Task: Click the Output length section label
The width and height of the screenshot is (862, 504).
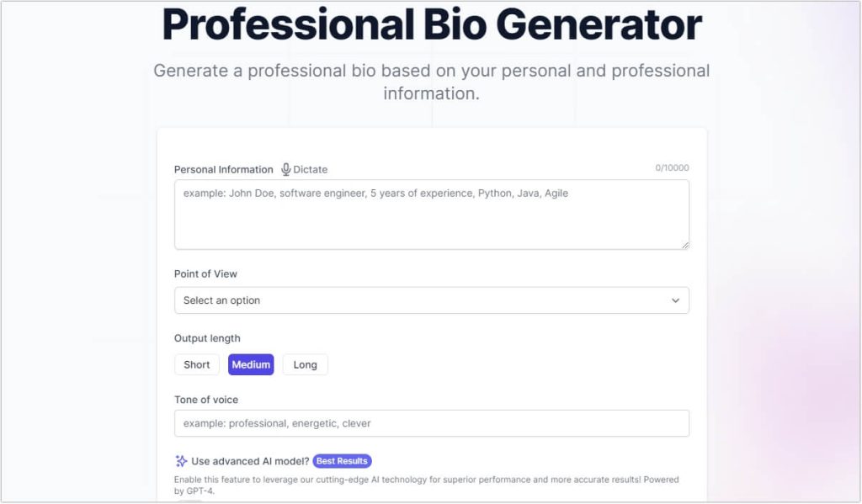Action: click(207, 337)
